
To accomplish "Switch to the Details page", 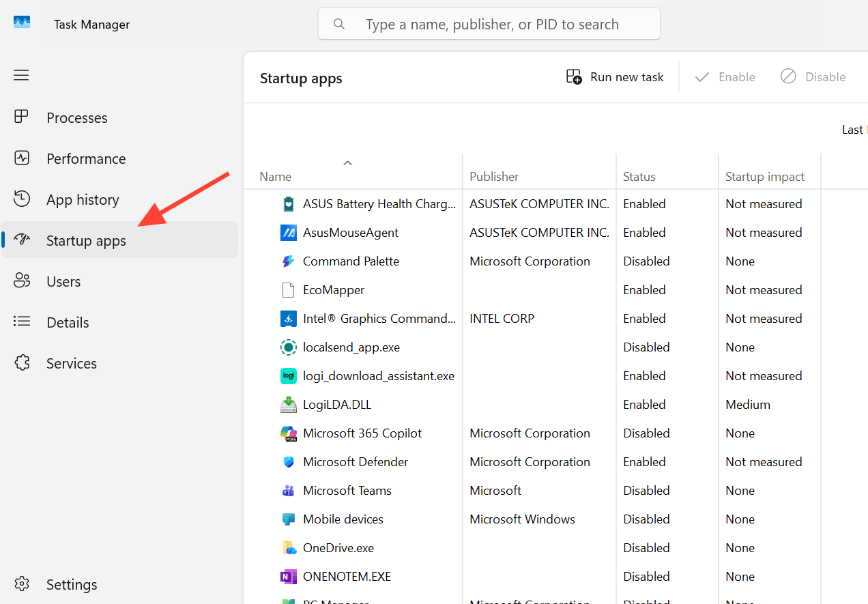I will [x=119, y=322].
